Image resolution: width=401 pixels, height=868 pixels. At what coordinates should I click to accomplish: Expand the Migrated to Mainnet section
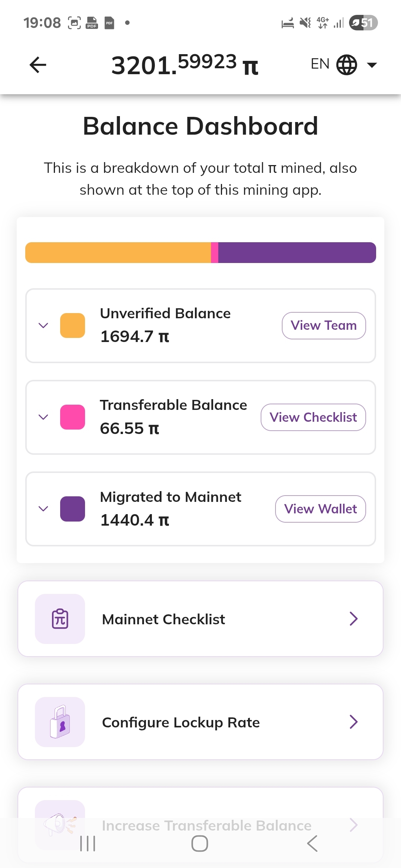(x=43, y=509)
